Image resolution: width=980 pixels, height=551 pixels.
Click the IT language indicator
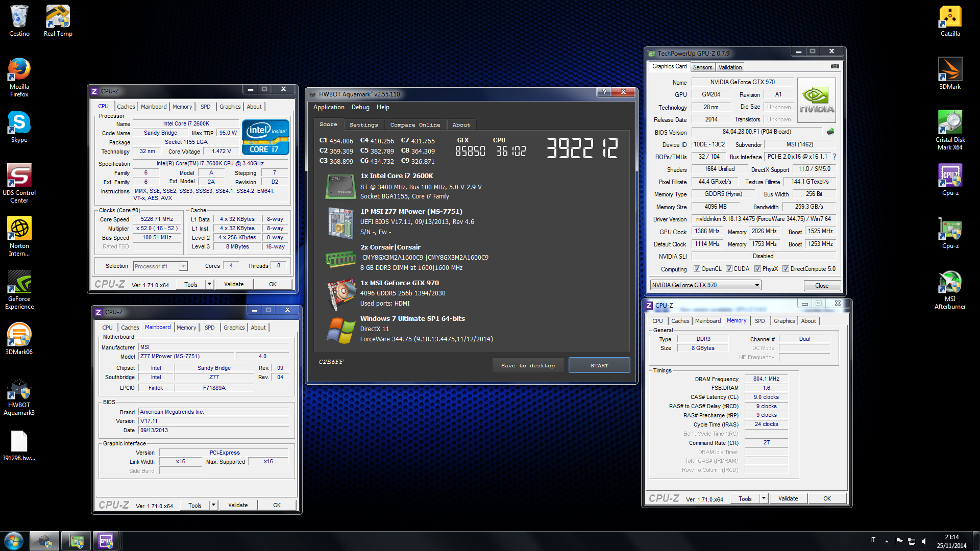873,540
